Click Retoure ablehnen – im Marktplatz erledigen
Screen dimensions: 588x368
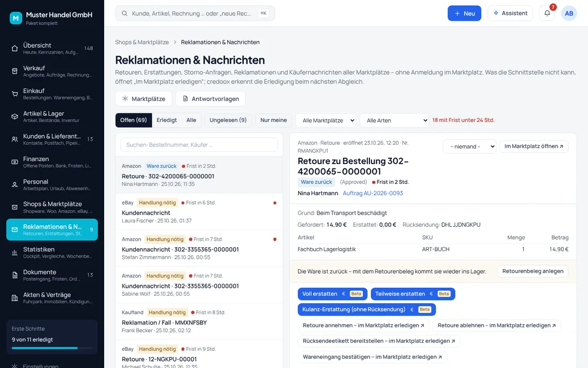coord(497,326)
